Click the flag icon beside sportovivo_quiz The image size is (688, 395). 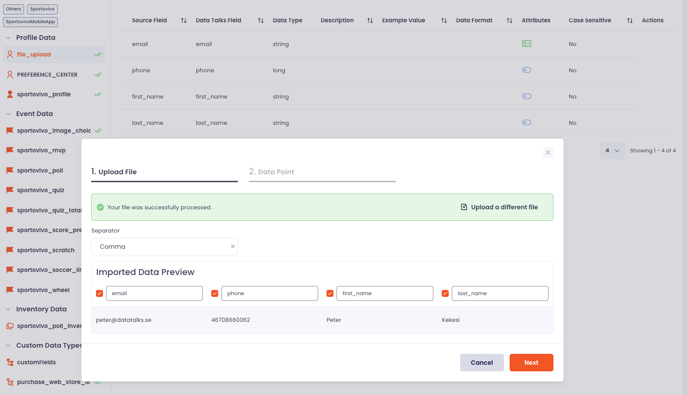click(x=10, y=190)
